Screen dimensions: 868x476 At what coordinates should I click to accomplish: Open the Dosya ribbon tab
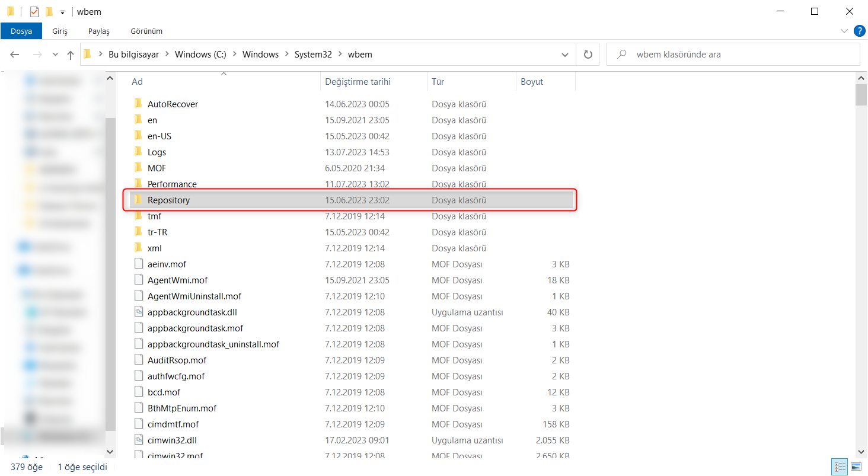21,31
